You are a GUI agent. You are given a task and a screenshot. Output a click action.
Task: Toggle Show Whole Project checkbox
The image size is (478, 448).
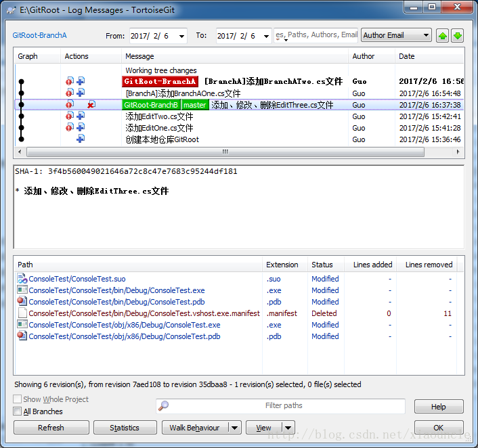(x=18, y=399)
